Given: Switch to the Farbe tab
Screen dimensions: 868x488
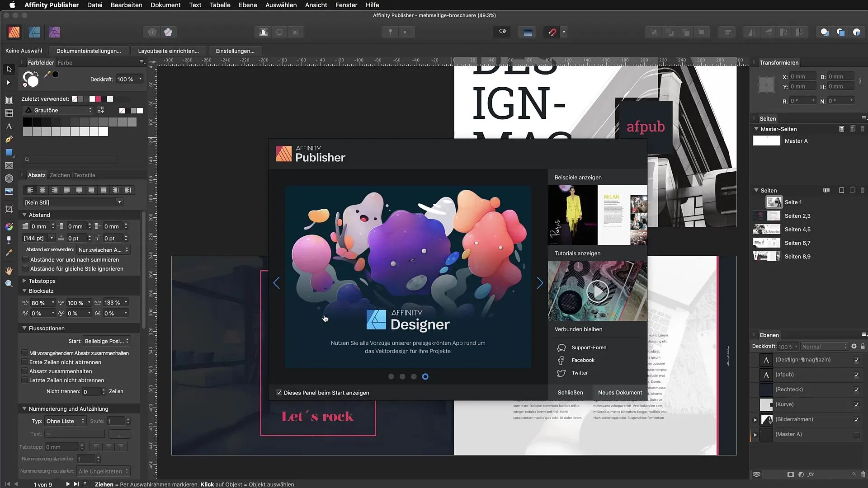Looking at the screenshot, I should click(65, 63).
